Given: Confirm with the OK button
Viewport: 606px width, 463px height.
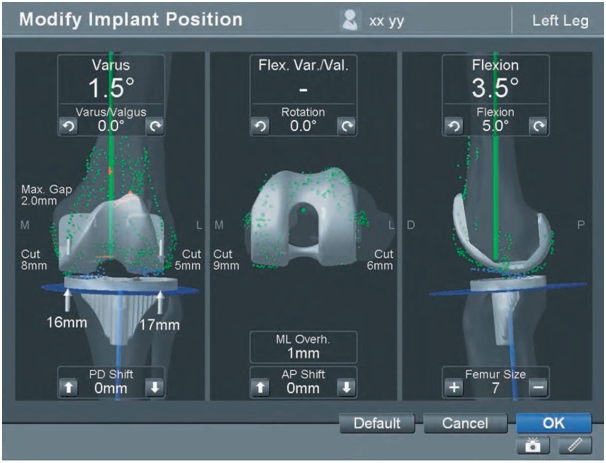Looking at the screenshot, I should [x=554, y=424].
